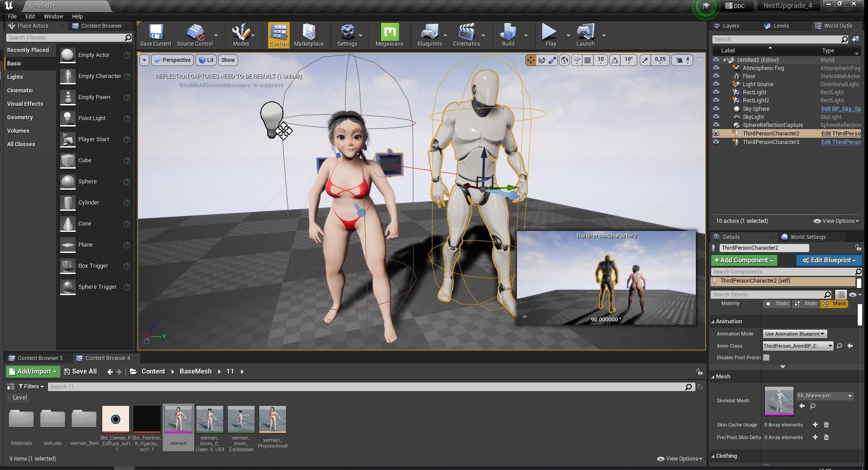Maximize or restore the viewport
Image resolution: width=868 pixels, height=470 pixels.
(x=699, y=60)
